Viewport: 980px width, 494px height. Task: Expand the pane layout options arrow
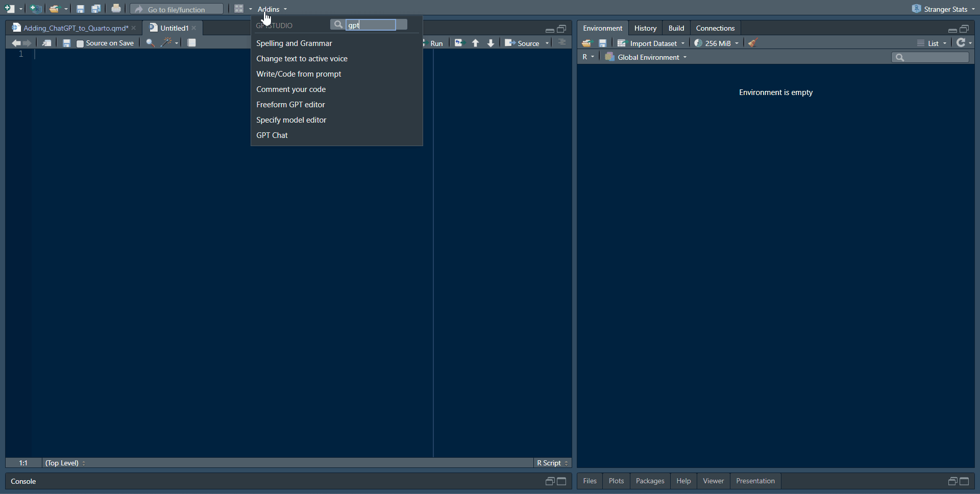[251, 9]
